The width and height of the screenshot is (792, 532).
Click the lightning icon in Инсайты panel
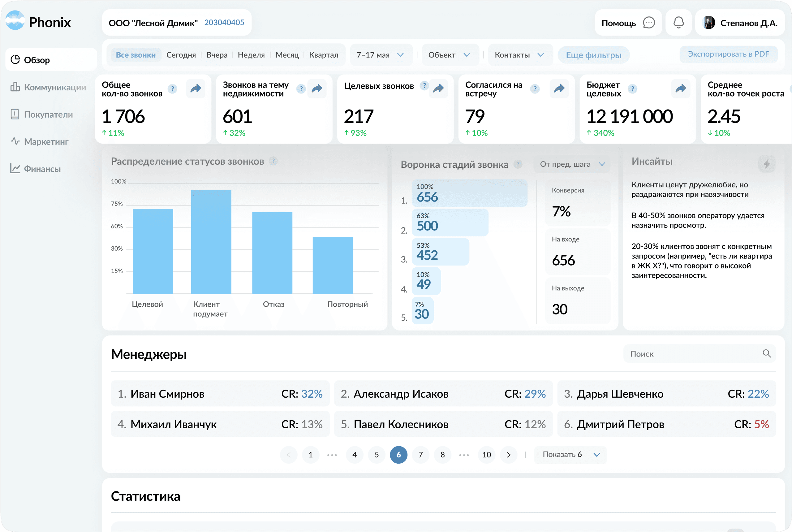tap(767, 164)
